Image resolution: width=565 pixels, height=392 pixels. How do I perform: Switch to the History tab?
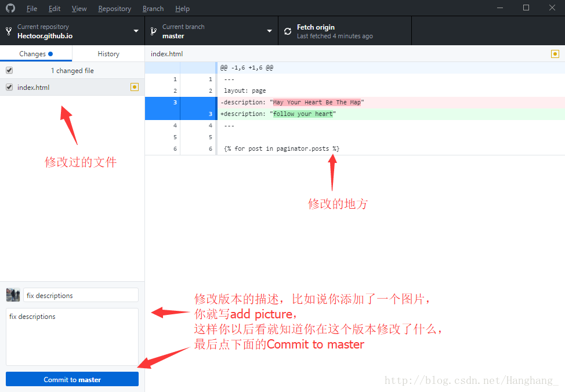point(108,54)
